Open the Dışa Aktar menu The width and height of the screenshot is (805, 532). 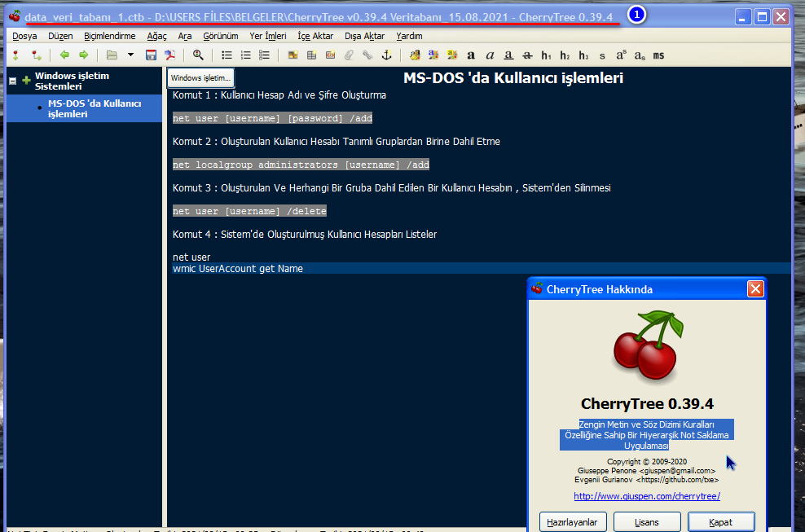(364, 36)
